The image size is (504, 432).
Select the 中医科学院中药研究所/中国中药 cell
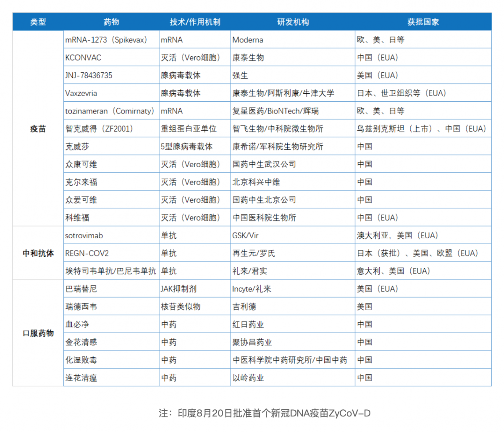click(293, 360)
